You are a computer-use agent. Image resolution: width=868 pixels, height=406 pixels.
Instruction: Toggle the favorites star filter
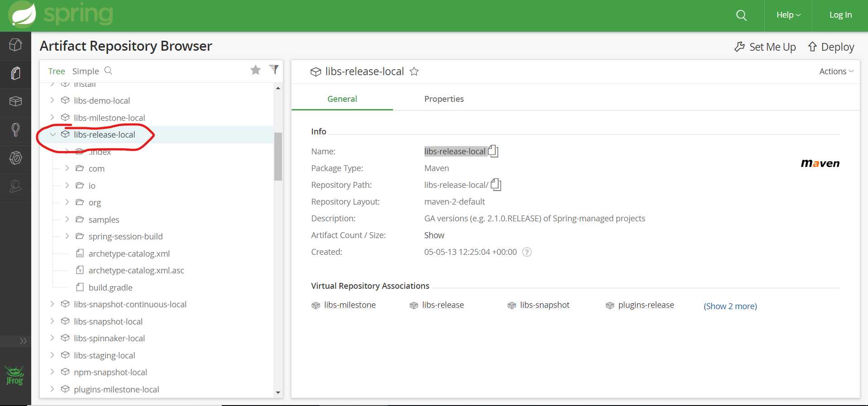click(x=256, y=70)
